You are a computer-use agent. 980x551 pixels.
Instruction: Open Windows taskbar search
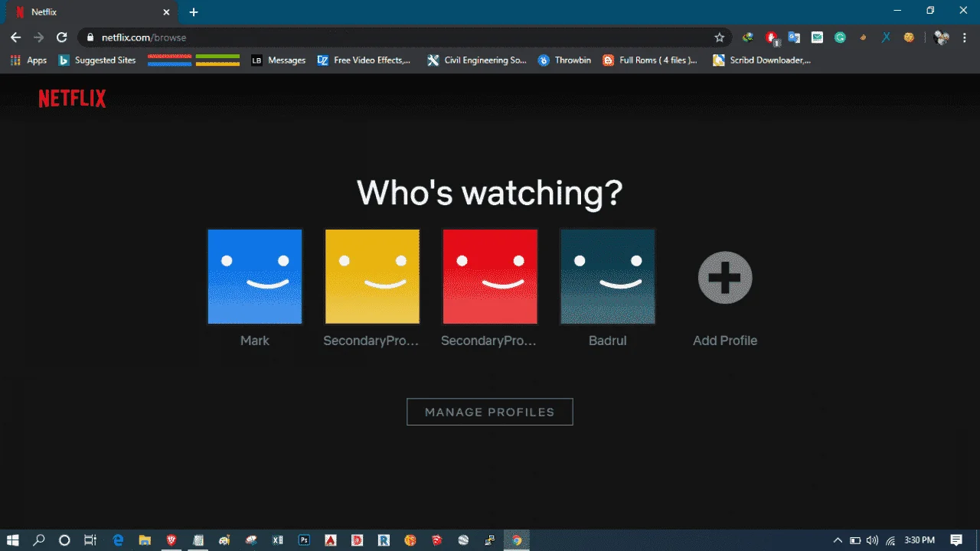pos(39,540)
